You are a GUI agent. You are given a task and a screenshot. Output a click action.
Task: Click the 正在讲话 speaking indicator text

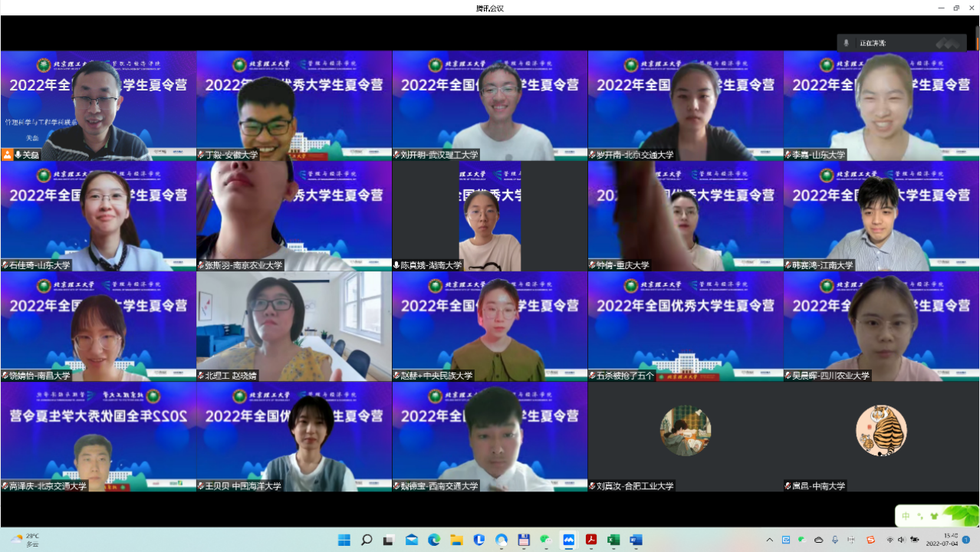873,43
